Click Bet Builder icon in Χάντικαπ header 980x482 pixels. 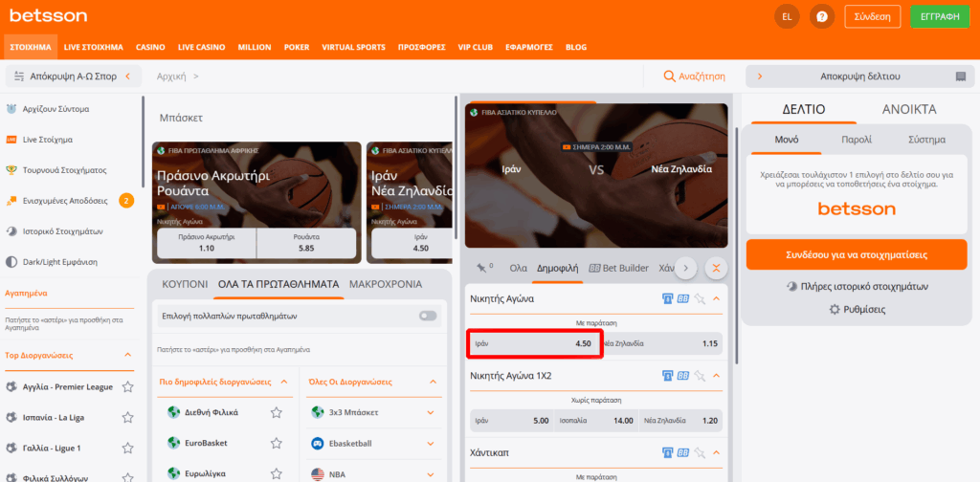click(x=683, y=452)
